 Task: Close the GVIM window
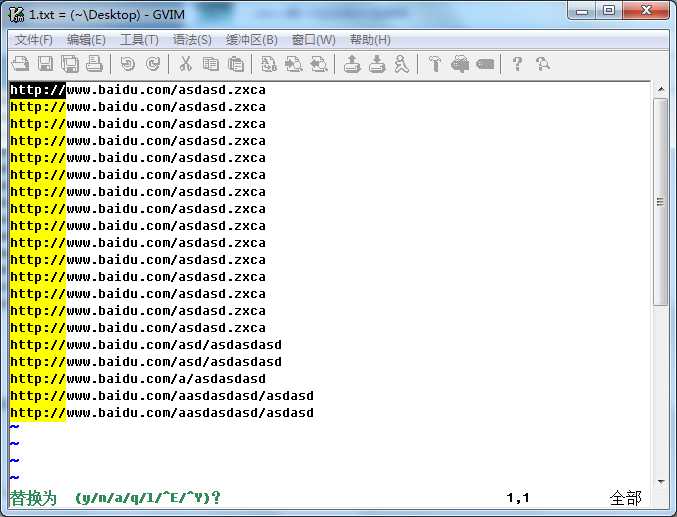[x=646, y=11]
